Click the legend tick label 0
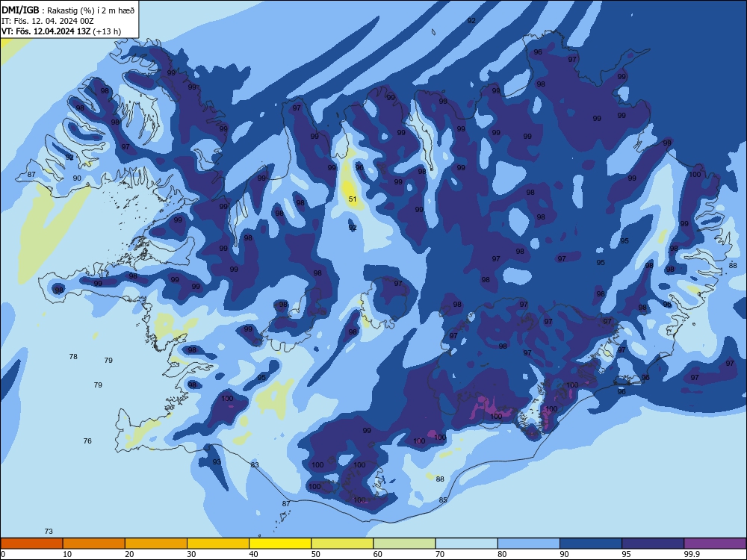This screenshot has width=747, height=560. click(2, 554)
